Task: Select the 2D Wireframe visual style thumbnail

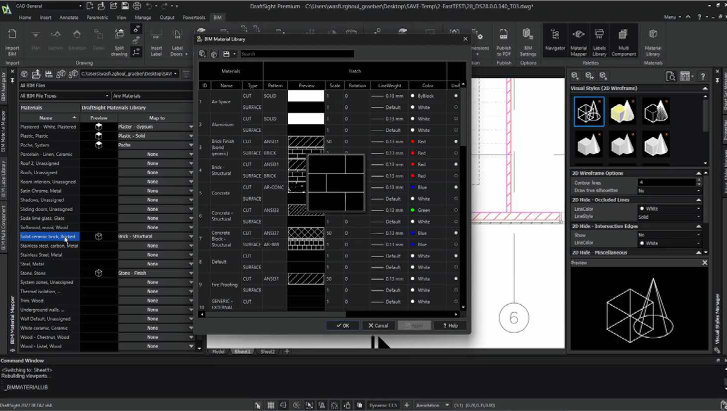Action: pyautogui.click(x=589, y=111)
